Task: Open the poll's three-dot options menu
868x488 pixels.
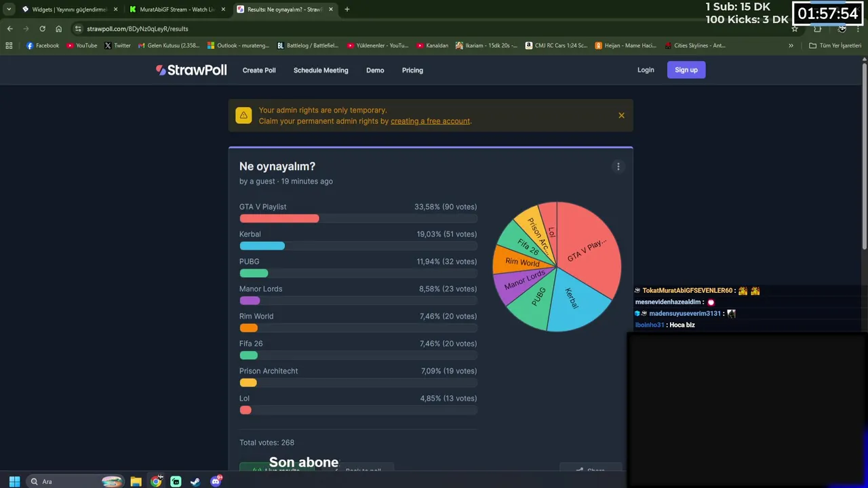Action: tap(618, 167)
